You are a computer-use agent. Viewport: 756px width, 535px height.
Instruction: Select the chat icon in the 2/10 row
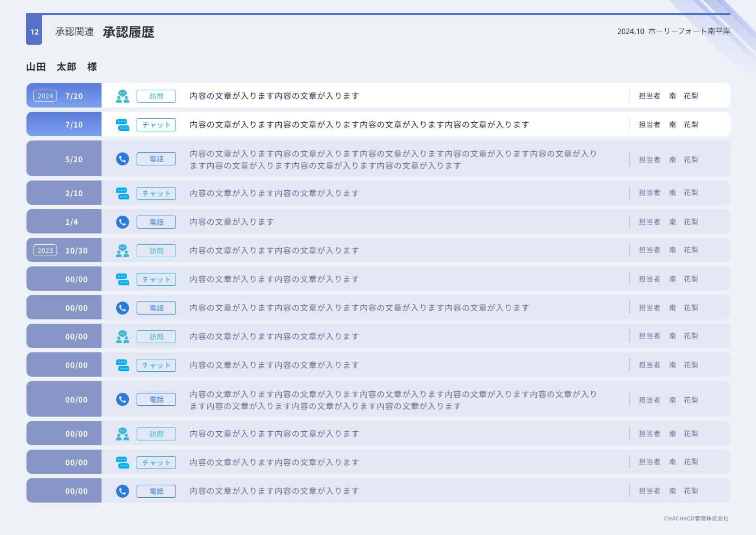point(123,193)
